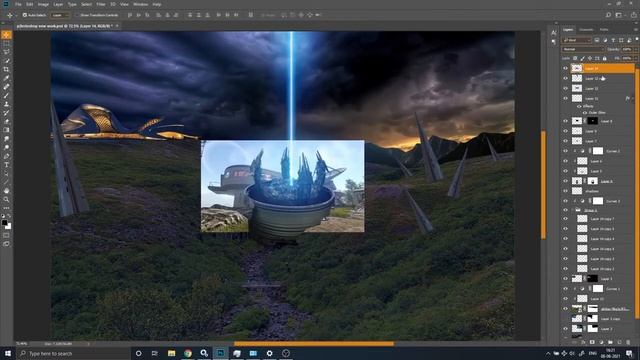Select the Pen tool
The image size is (640, 360).
point(6,156)
